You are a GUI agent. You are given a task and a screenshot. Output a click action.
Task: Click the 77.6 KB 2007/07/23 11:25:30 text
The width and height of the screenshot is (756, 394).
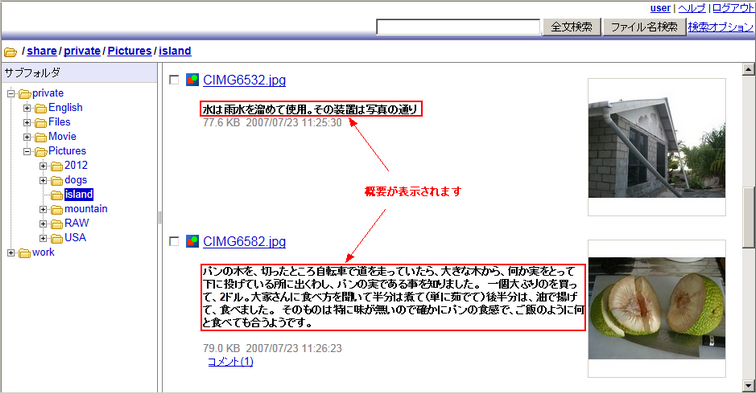pyautogui.click(x=272, y=122)
